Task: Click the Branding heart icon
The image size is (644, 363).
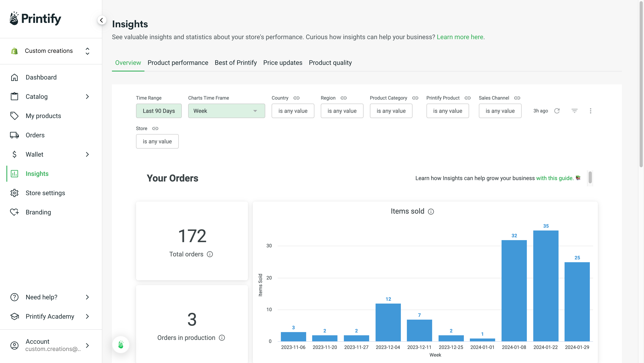Action: (14, 212)
